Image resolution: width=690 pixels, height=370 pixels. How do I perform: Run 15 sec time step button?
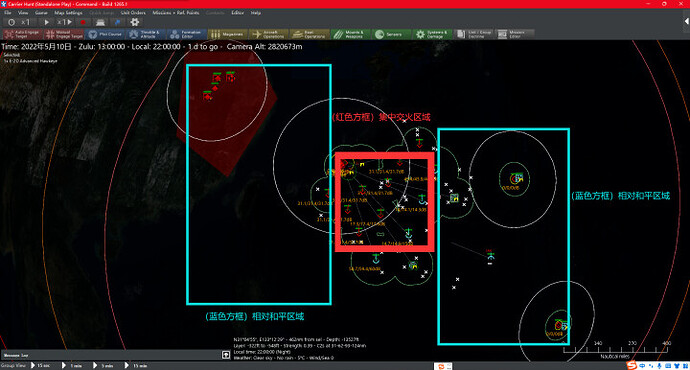tap(40, 366)
